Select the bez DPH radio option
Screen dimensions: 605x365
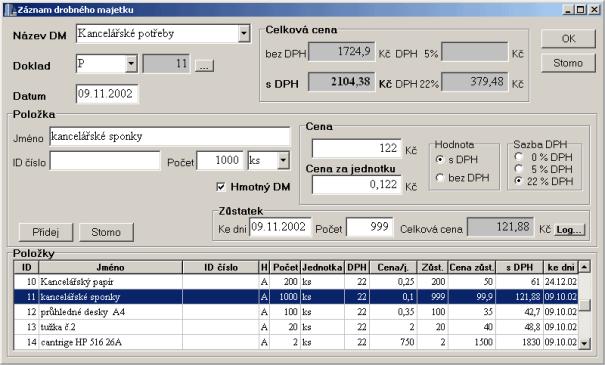pos(440,178)
